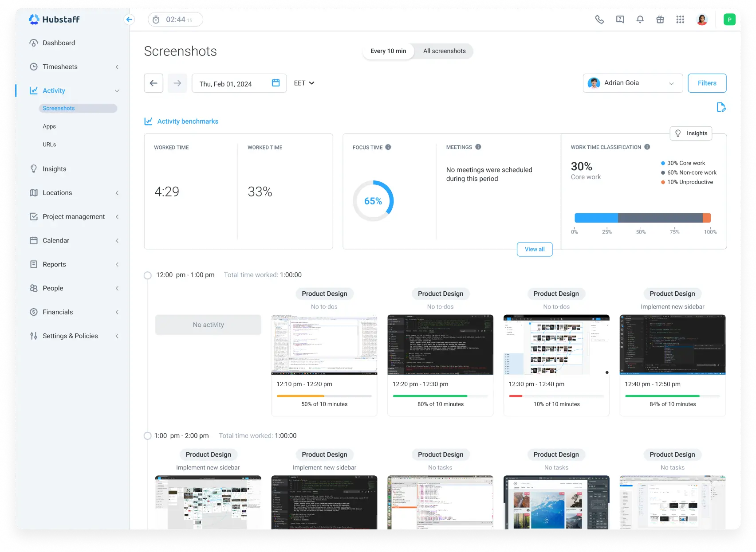
Task: Click the Hubstaff logo
Action: coord(54,19)
